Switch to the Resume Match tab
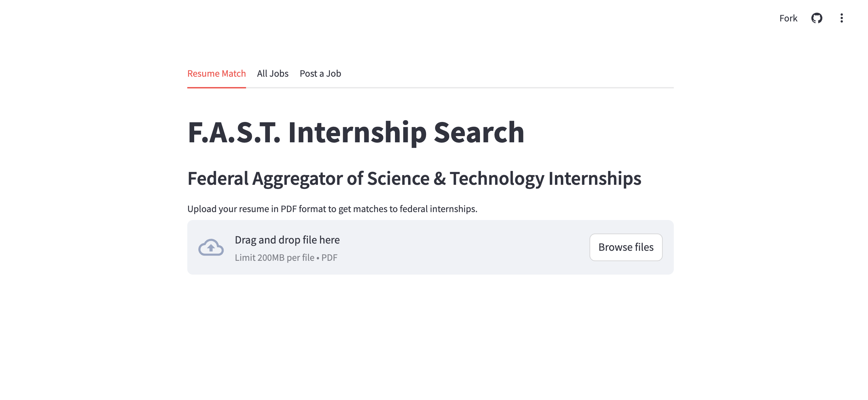The height and width of the screenshot is (400, 868). 216,74
